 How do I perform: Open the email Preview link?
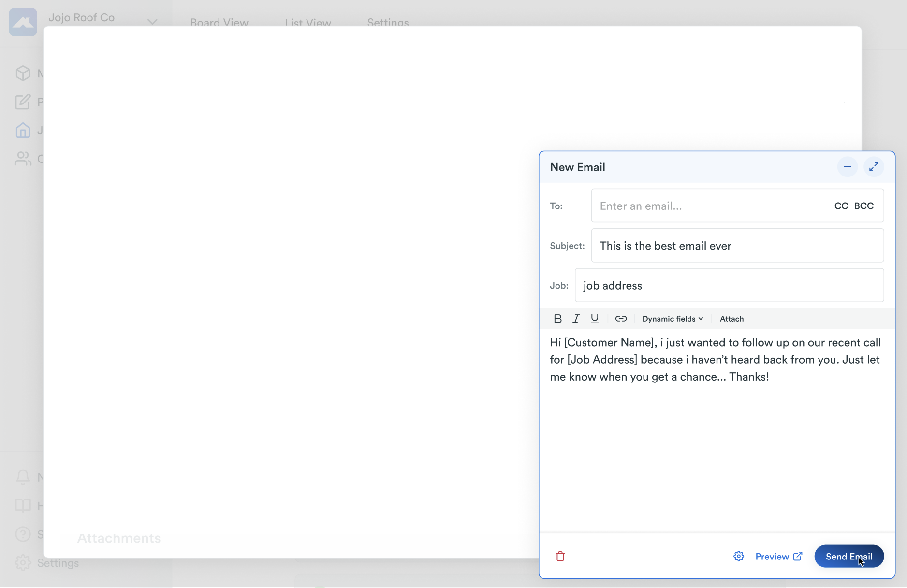tap(778, 557)
